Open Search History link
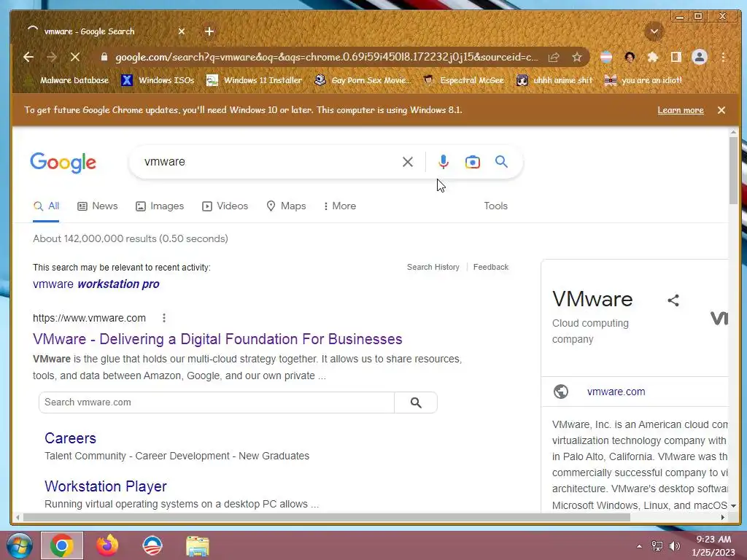This screenshot has height=560, width=747. (x=433, y=267)
